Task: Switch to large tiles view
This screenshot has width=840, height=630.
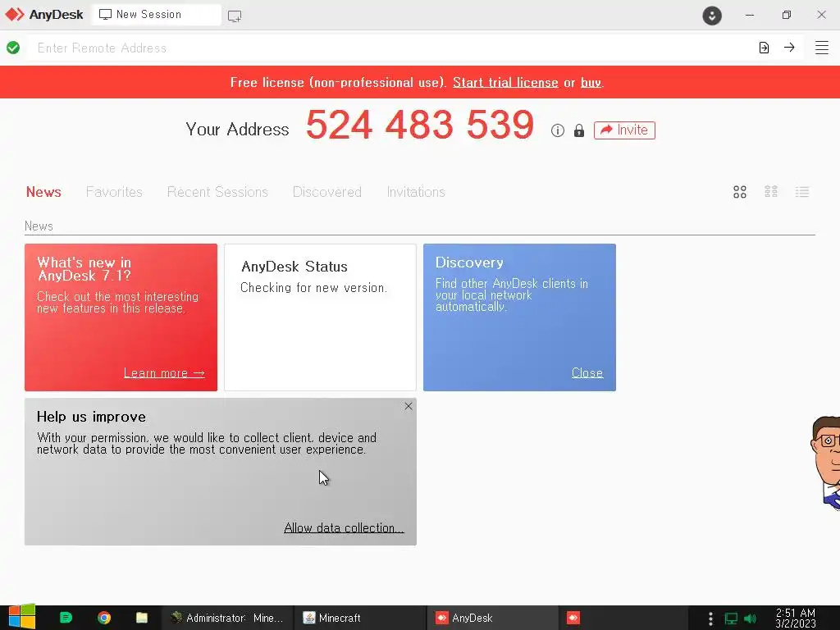Action: (x=740, y=192)
